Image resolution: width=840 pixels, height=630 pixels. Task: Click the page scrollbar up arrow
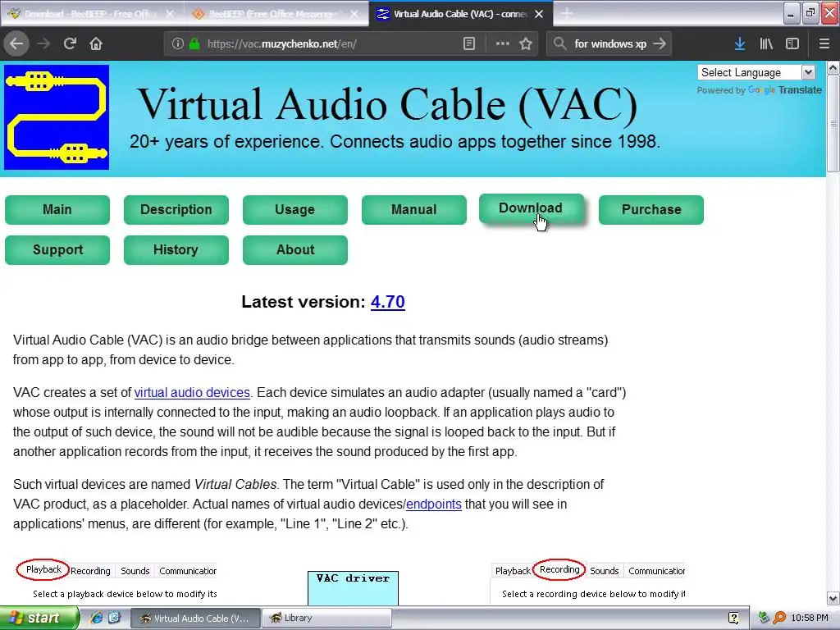(x=833, y=67)
